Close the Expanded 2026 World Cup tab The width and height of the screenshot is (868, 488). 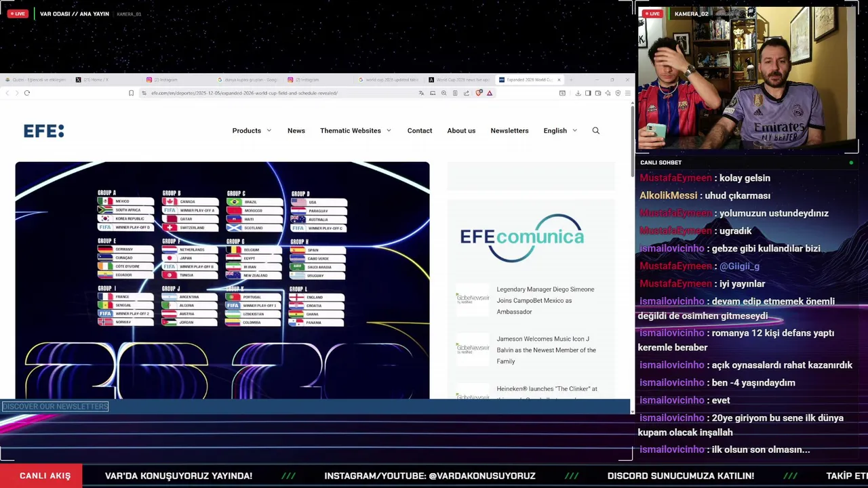(559, 80)
